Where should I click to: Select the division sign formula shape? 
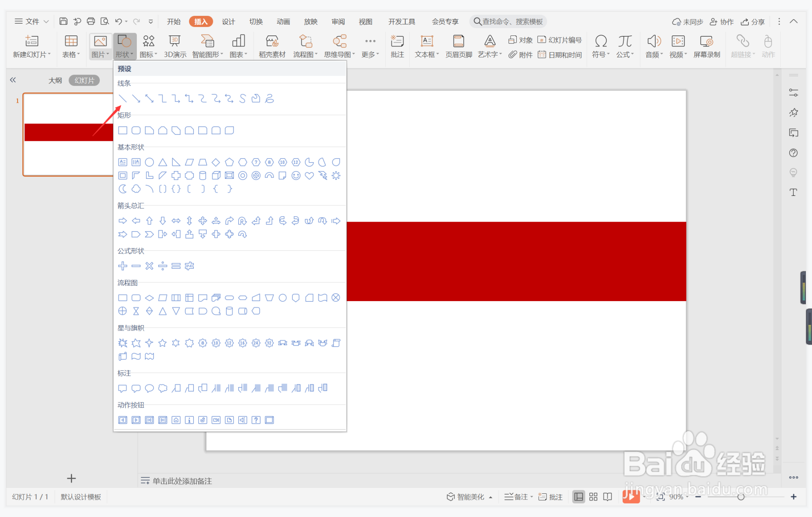162,266
